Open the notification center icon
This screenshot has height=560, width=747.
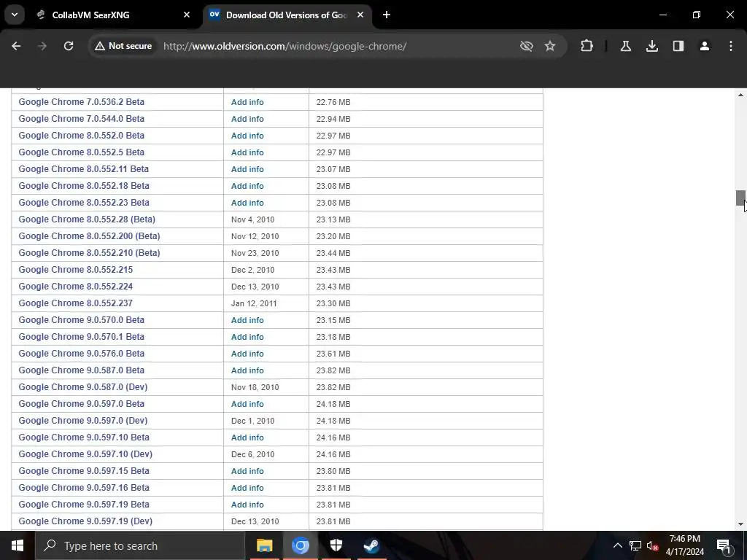[724, 545]
